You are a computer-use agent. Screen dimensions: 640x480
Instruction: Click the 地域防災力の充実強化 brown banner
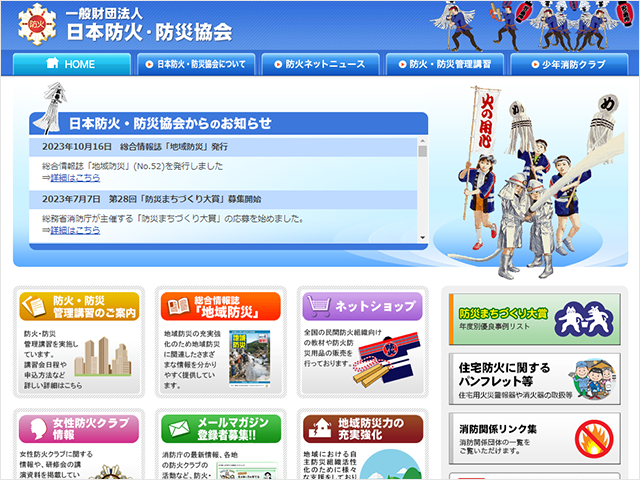(363, 429)
